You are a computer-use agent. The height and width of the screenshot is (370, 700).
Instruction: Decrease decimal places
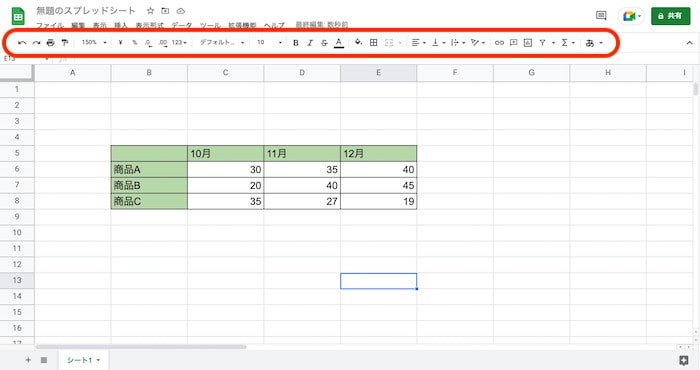point(148,43)
